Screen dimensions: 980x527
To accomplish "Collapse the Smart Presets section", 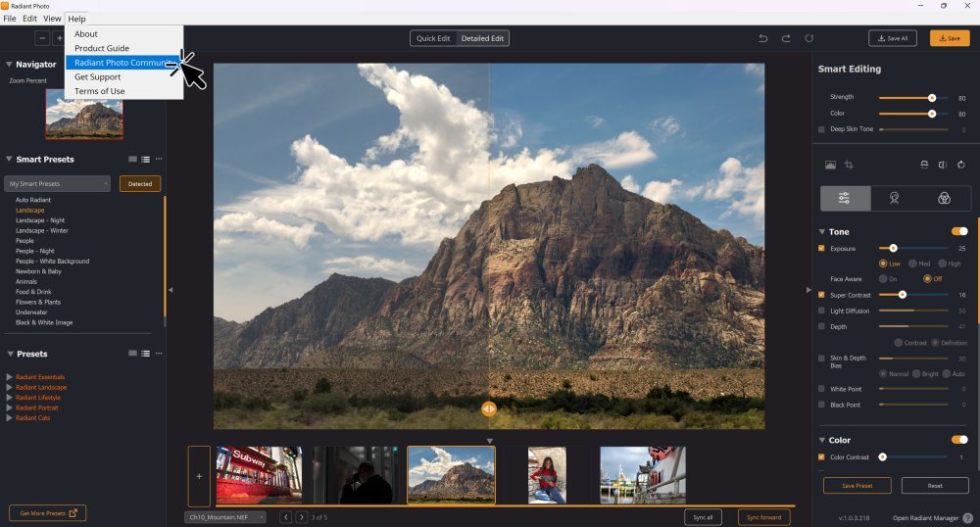I will tap(10, 160).
